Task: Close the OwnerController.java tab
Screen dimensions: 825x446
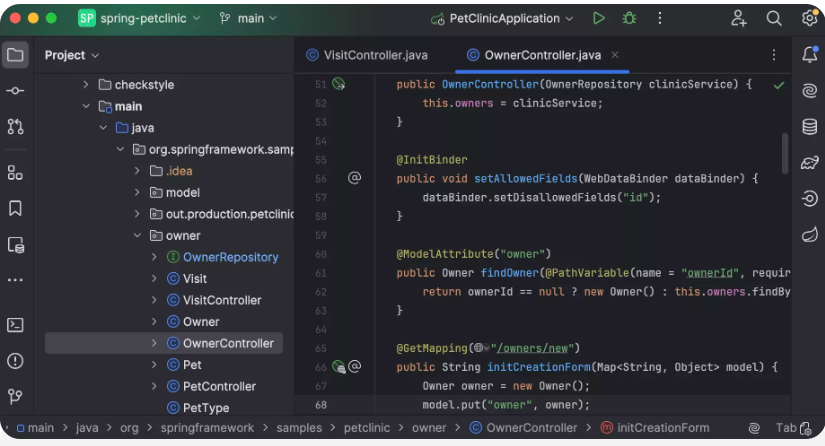Action: coord(615,55)
